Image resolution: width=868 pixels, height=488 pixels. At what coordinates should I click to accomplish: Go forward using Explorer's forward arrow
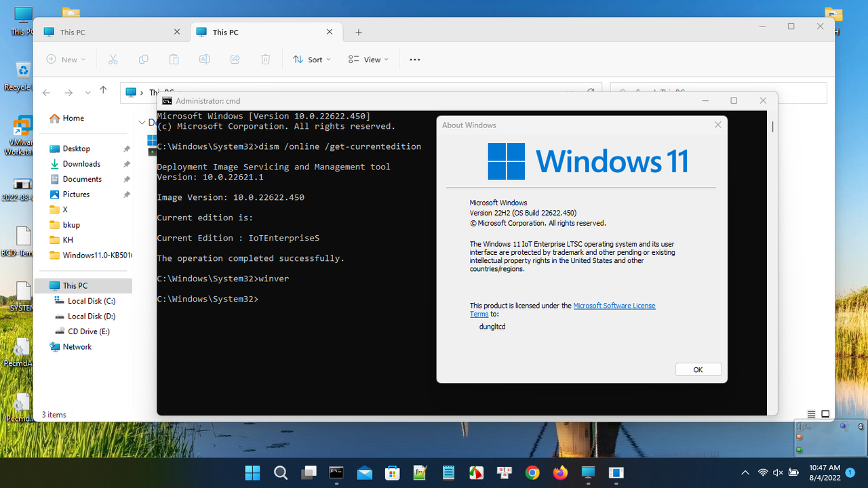click(x=68, y=92)
